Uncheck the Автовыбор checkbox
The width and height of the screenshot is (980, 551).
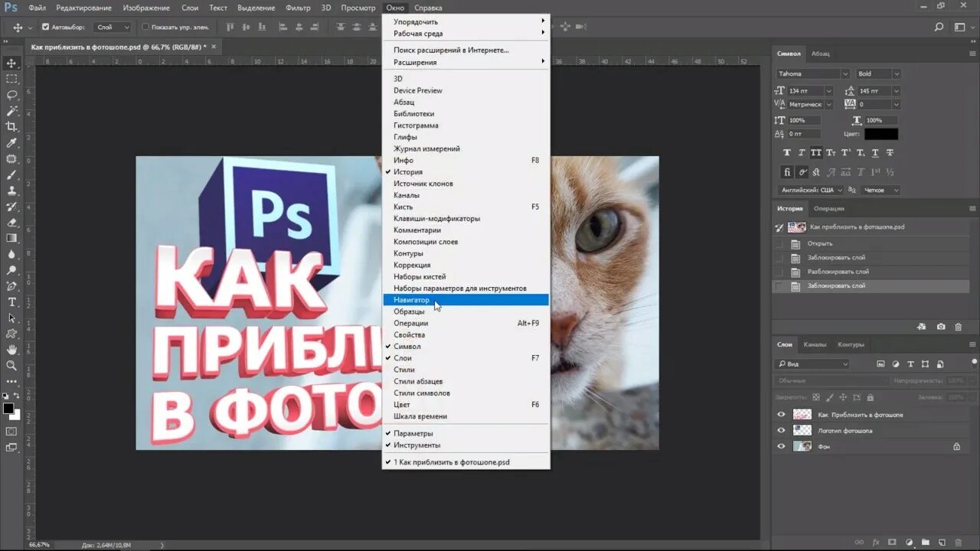45,27
